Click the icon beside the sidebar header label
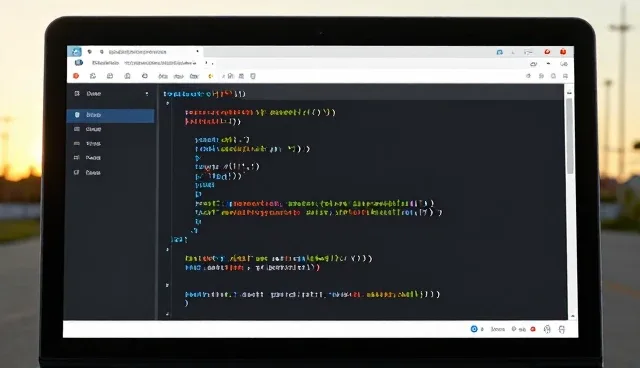 point(77,93)
